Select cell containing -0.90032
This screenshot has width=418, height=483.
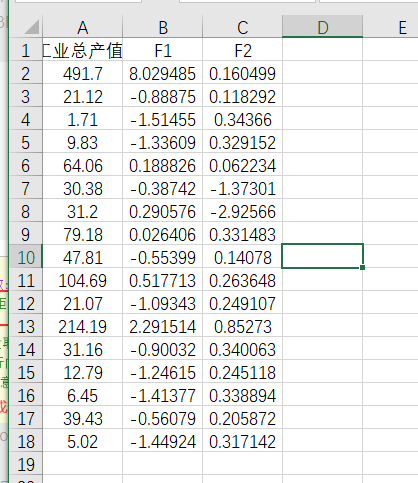point(163,349)
